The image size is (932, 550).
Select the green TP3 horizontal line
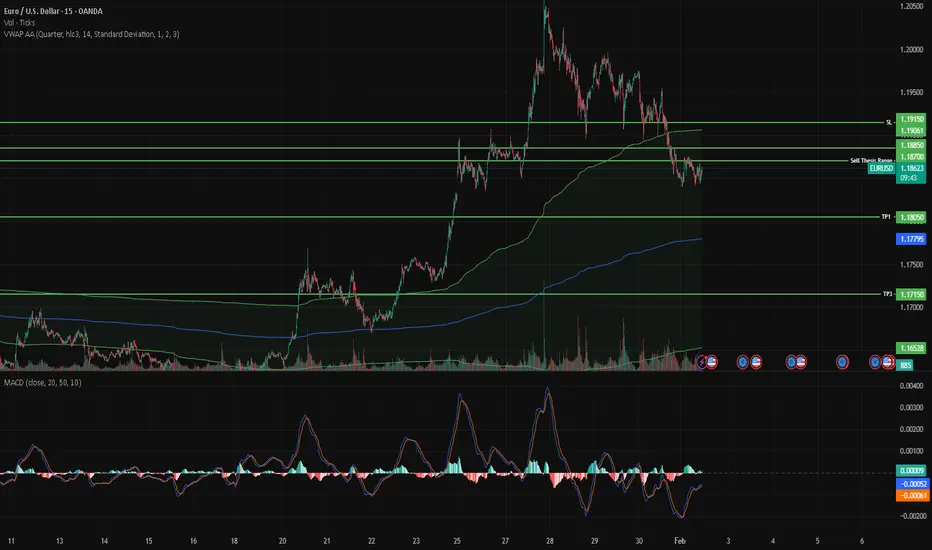click(440, 294)
